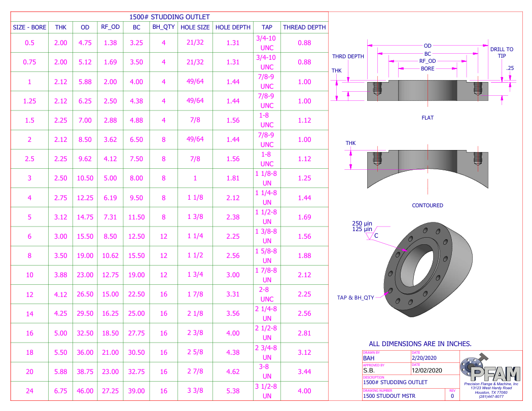The height and width of the screenshot is (411, 532).
Task: Select the OD value 46.00
Action: coord(85,391)
